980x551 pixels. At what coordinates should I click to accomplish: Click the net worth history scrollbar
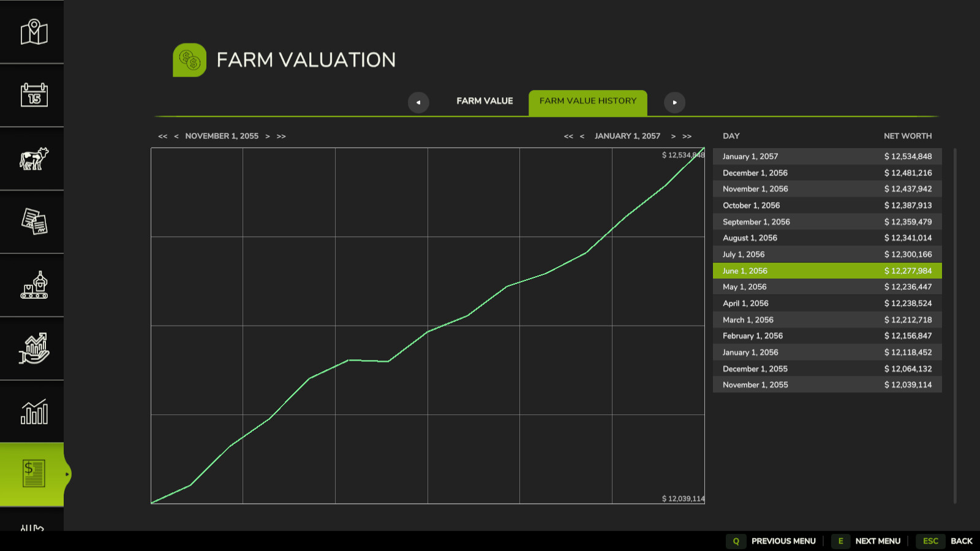pos(955,326)
